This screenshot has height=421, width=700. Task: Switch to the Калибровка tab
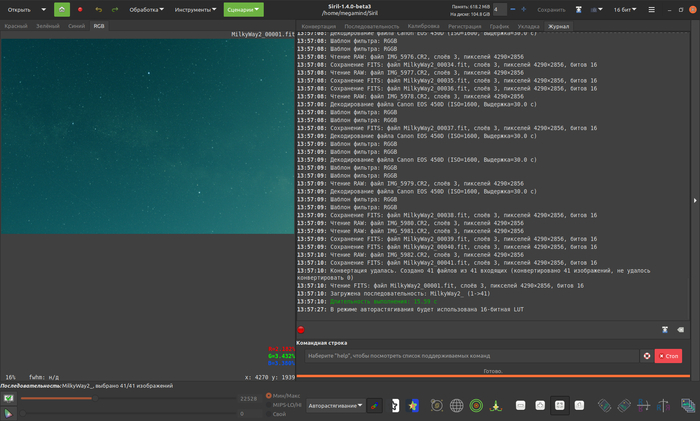tap(423, 26)
